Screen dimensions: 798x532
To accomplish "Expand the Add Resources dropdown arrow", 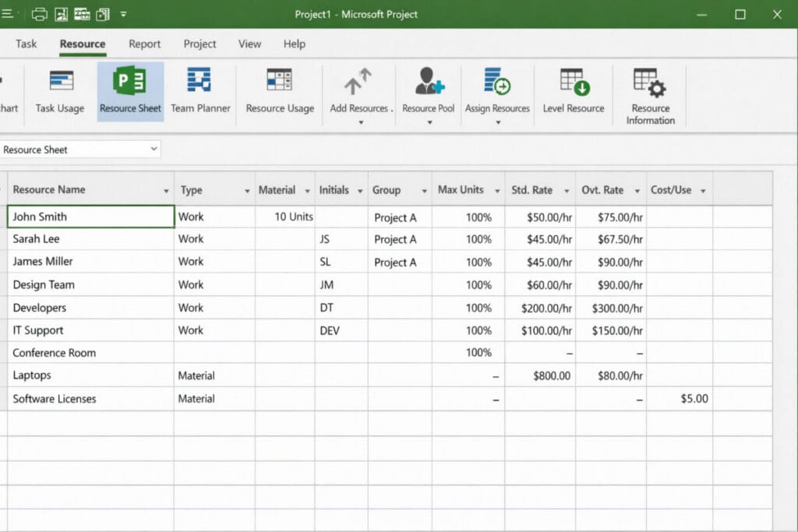I will (361, 122).
